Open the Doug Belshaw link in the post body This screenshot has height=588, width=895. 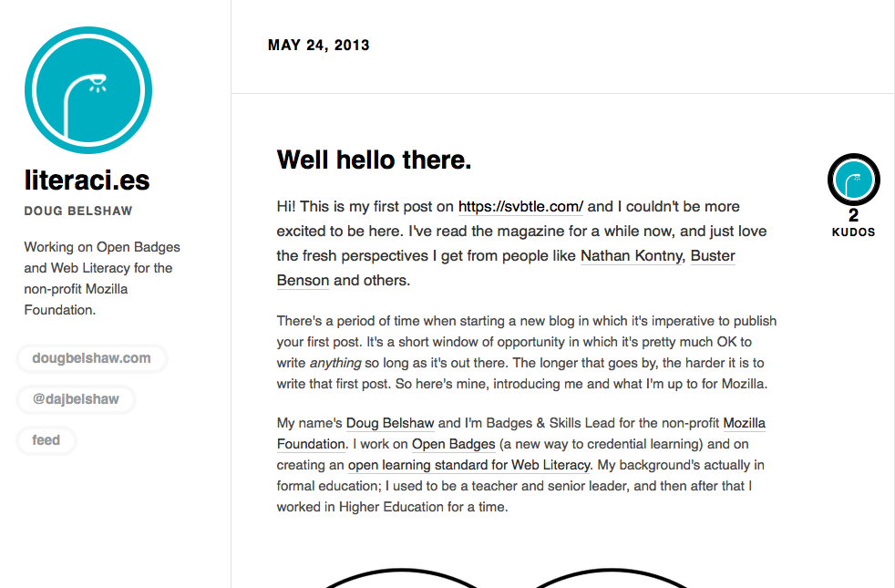coord(390,424)
